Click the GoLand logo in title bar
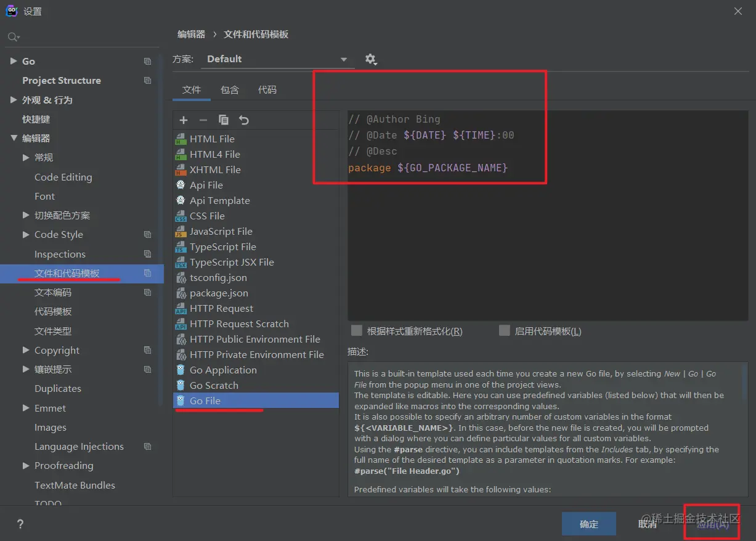The image size is (756, 541). pyautogui.click(x=11, y=11)
